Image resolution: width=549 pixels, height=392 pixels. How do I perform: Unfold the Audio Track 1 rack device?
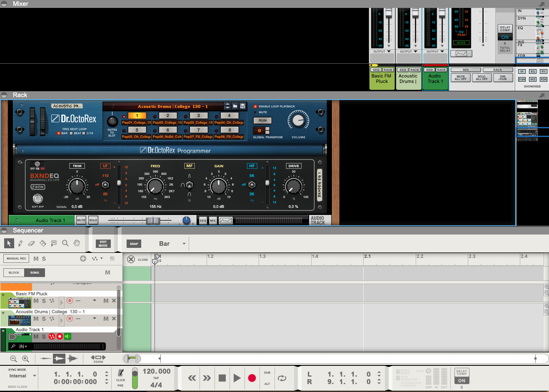point(17,220)
